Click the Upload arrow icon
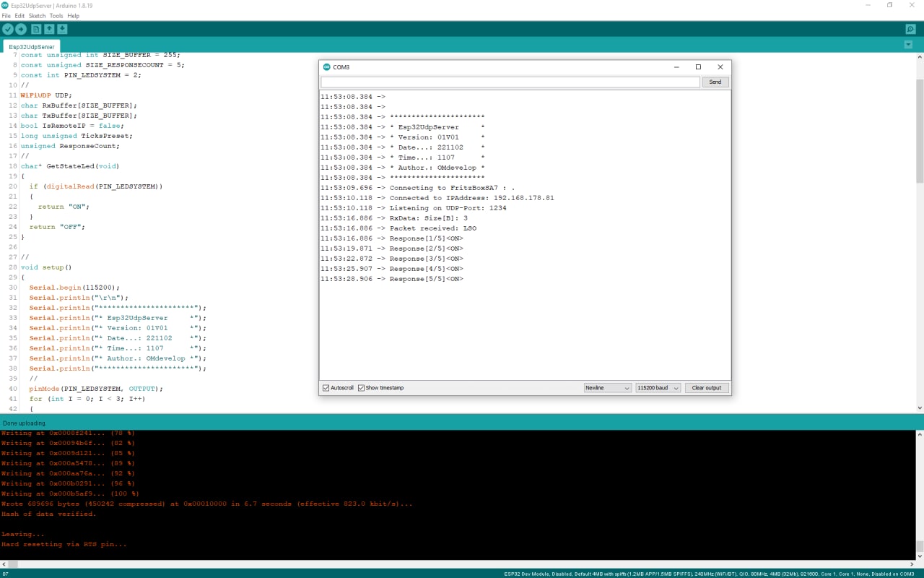The width and height of the screenshot is (924, 578). 21,29
